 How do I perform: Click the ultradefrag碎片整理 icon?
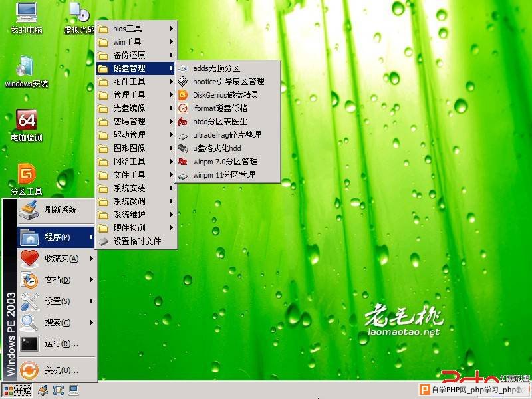pos(183,136)
